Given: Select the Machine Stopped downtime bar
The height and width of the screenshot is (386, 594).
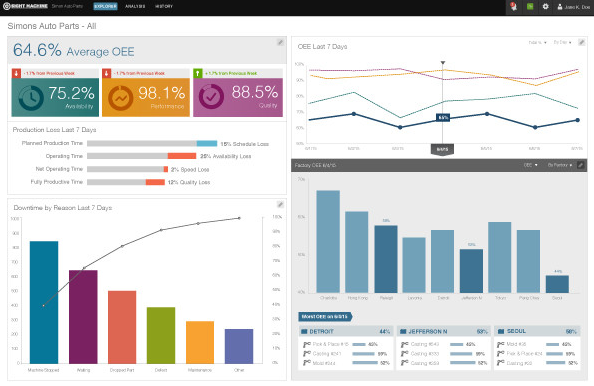Looking at the screenshot, I should click(44, 302).
